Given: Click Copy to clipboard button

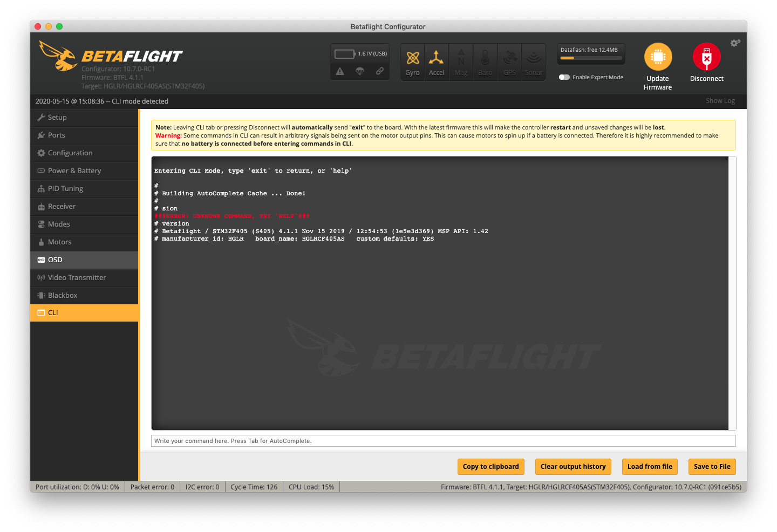Looking at the screenshot, I should [x=491, y=467].
